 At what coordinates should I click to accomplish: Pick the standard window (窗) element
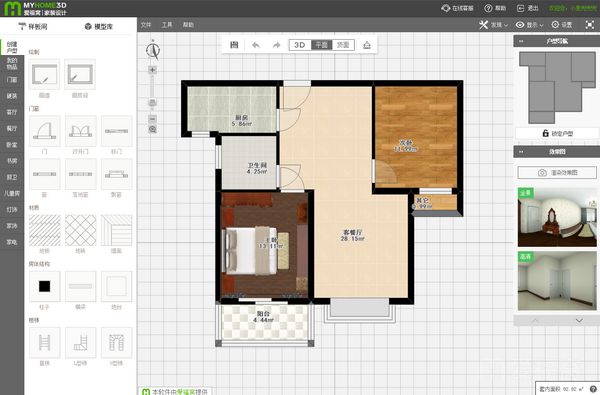(x=44, y=174)
